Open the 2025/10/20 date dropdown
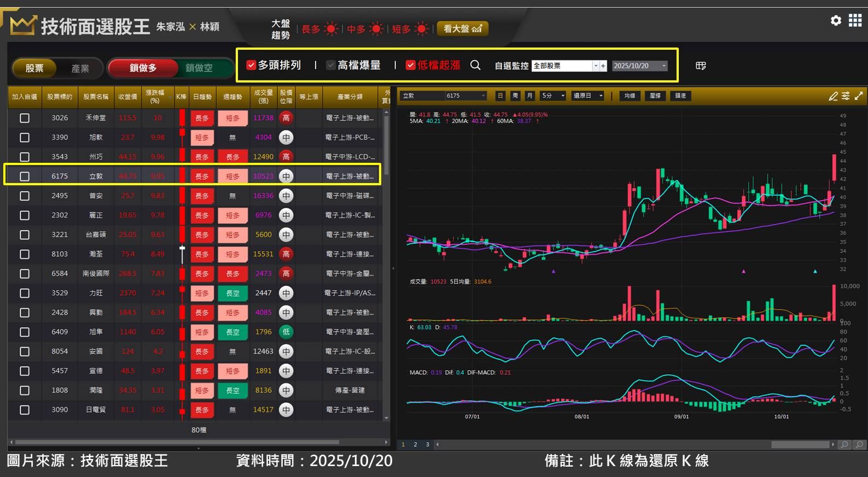Viewport: 868px width, 477px height. click(x=664, y=66)
